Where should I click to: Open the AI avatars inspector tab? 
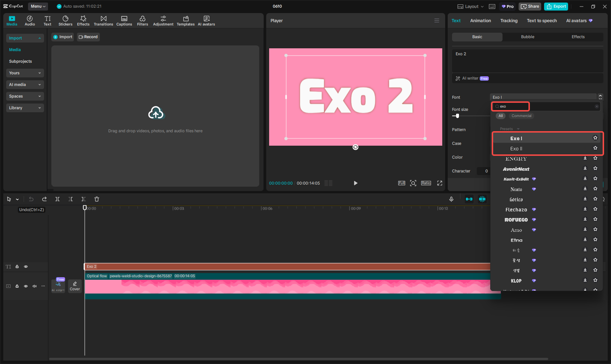[x=579, y=21]
